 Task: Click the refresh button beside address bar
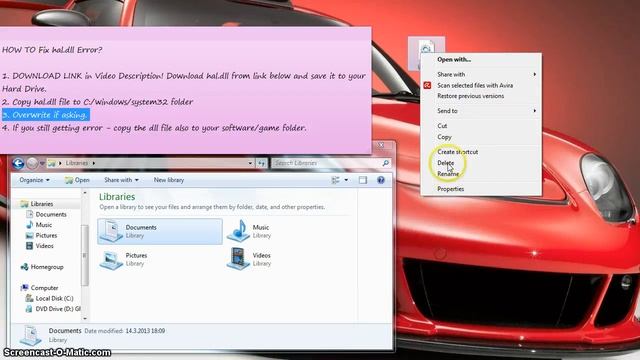pyautogui.click(x=262, y=163)
